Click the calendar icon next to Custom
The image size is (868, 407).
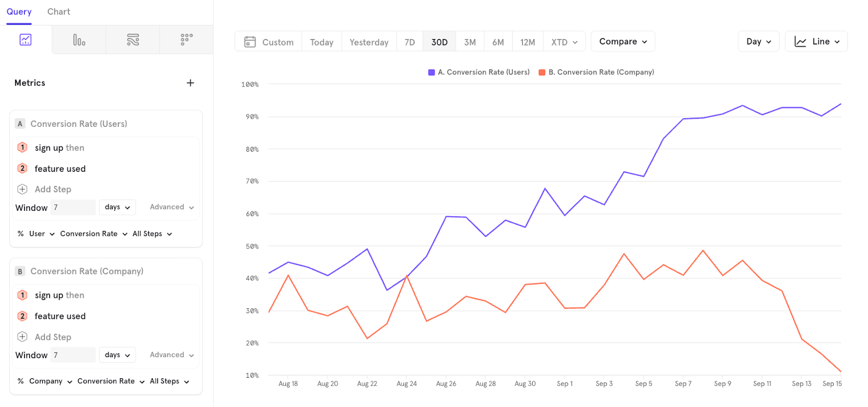[x=250, y=42]
